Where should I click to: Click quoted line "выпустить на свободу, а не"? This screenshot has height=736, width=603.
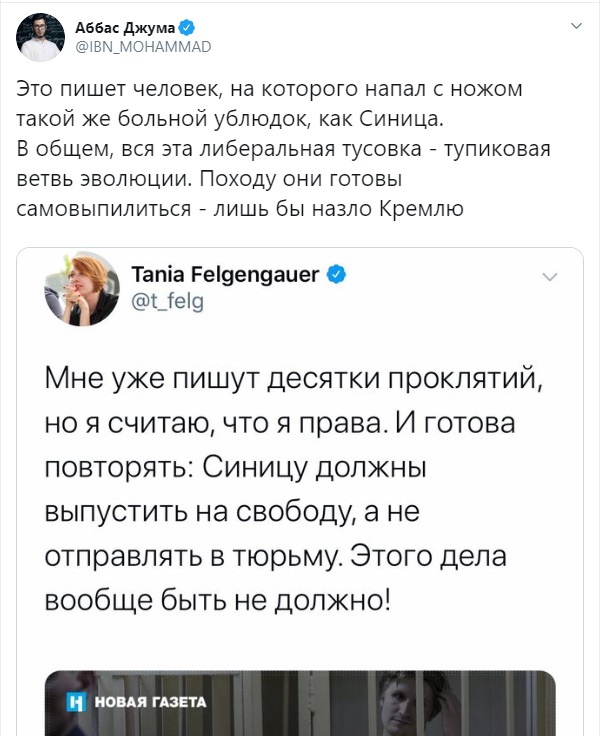point(231,514)
